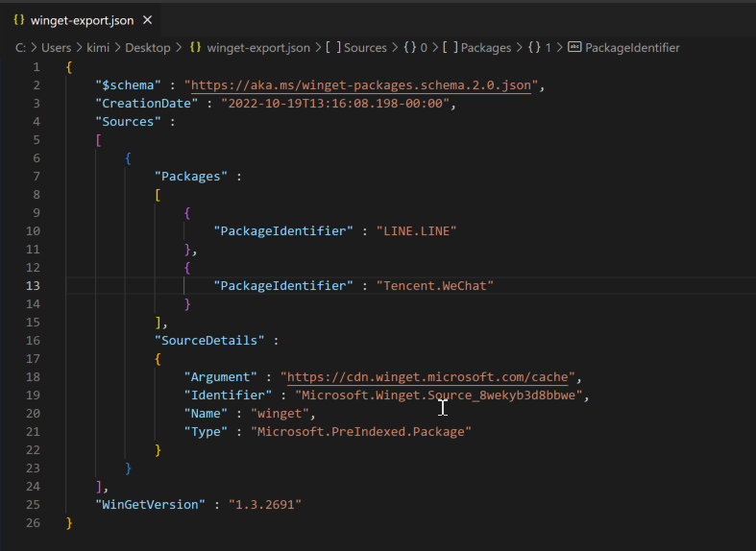Click the "LINE.LINE" package value

pyautogui.click(x=416, y=231)
